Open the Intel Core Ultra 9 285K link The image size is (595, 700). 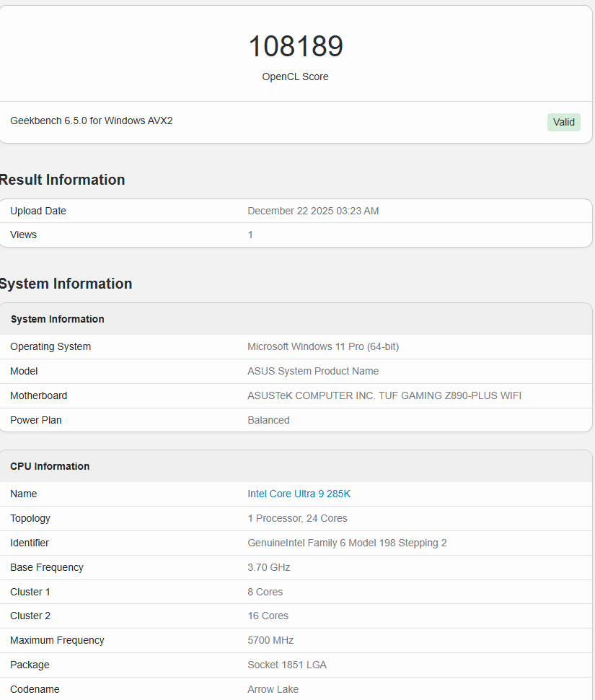(x=299, y=494)
